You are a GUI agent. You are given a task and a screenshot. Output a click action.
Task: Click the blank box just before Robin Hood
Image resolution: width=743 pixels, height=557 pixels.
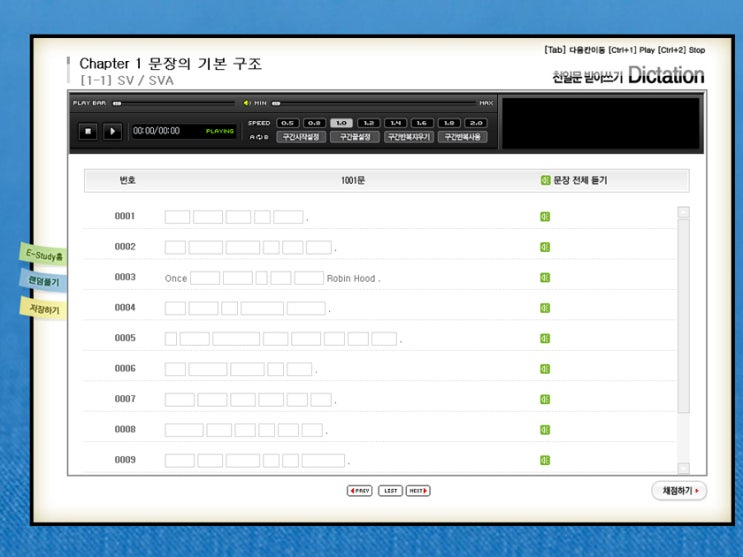(309, 278)
